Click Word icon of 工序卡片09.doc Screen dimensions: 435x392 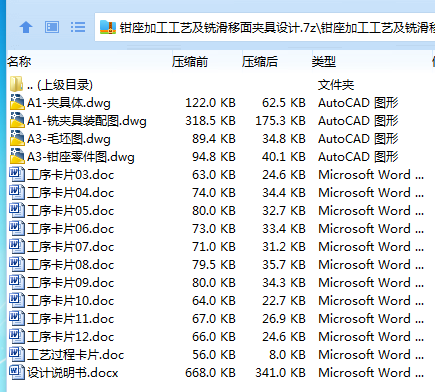pos(17,282)
